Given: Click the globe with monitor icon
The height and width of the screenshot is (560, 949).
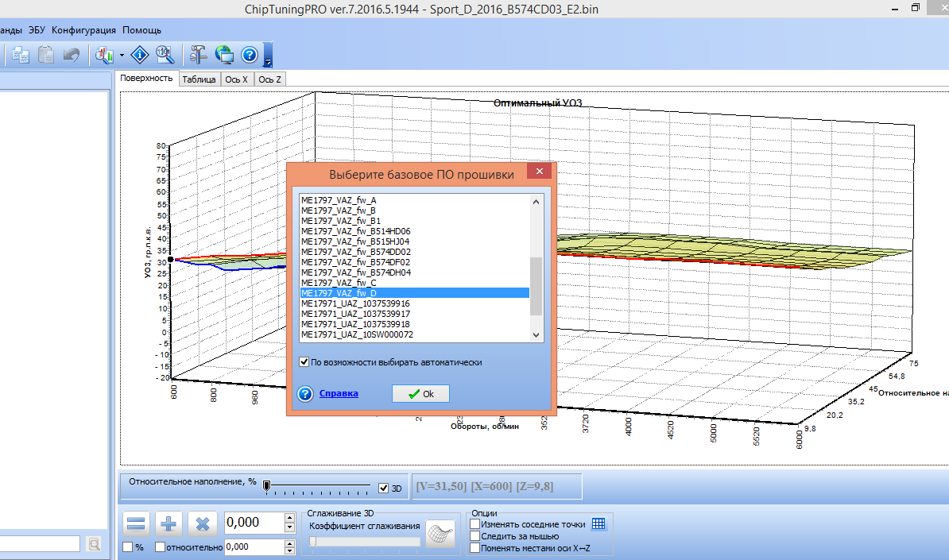Looking at the screenshot, I should [x=224, y=55].
